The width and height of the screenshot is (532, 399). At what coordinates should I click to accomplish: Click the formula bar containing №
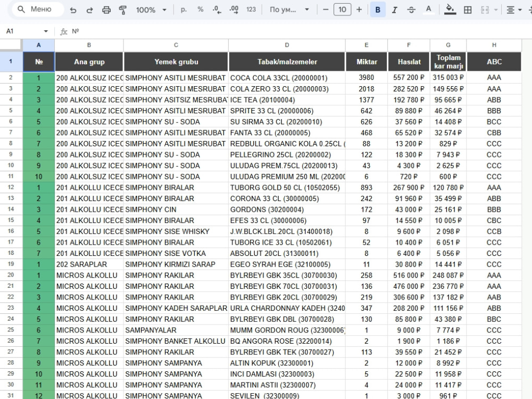tap(298, 31)
